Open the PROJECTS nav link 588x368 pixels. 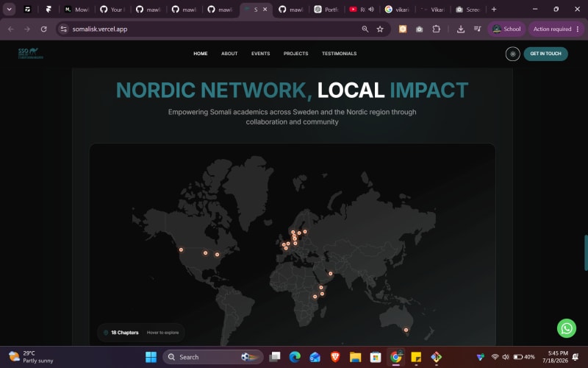[x=295, y=54]
